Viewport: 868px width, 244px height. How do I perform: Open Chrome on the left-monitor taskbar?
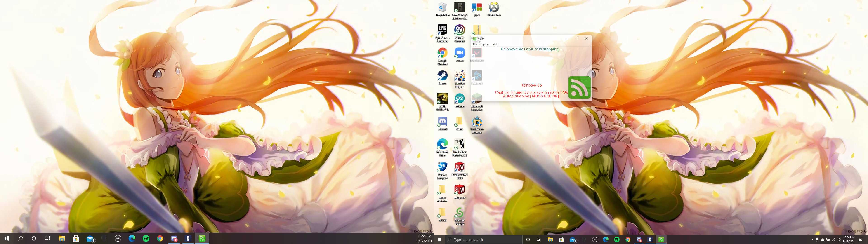click(160, 238)
